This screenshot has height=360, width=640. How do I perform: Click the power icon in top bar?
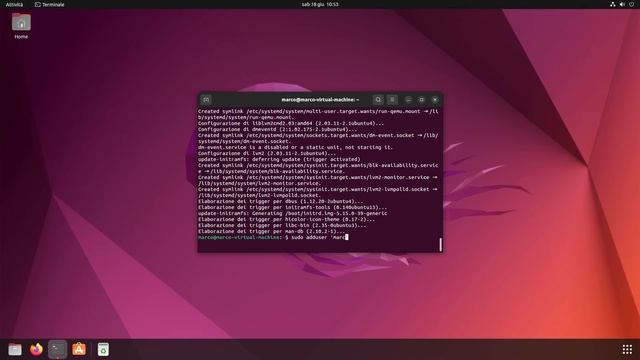point(631,4)
